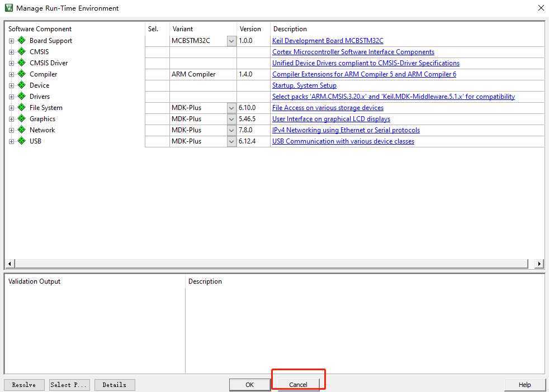Screen dimensions: 549x392
Task: Expand the CMSIS Driver tree node
Action: (11, 63)
